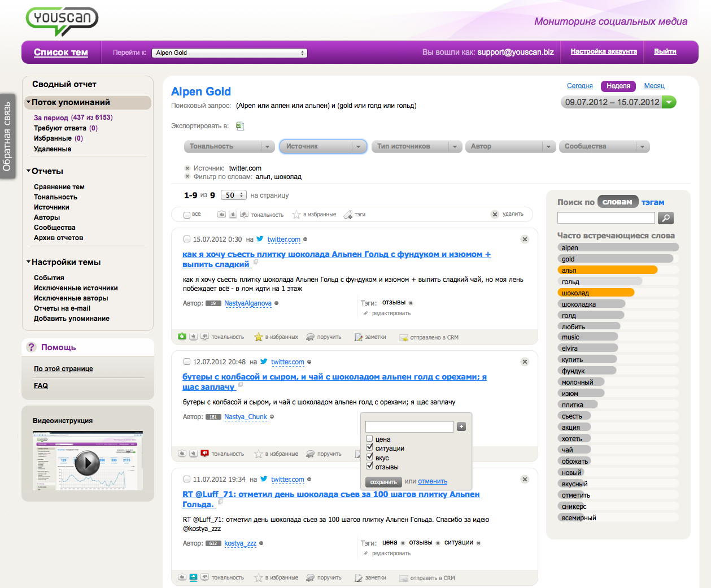
Task: Expand the date range picker arrow
Action: click(x=669, y=102)
